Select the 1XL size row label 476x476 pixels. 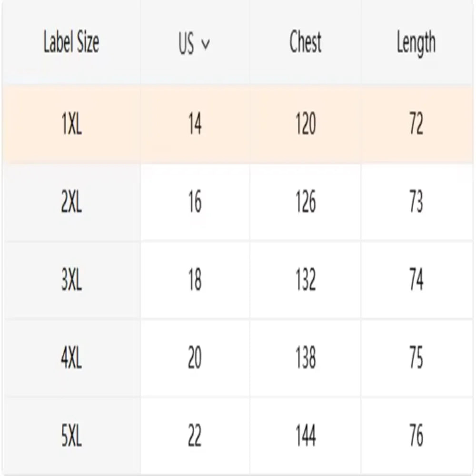pos(71,125)
